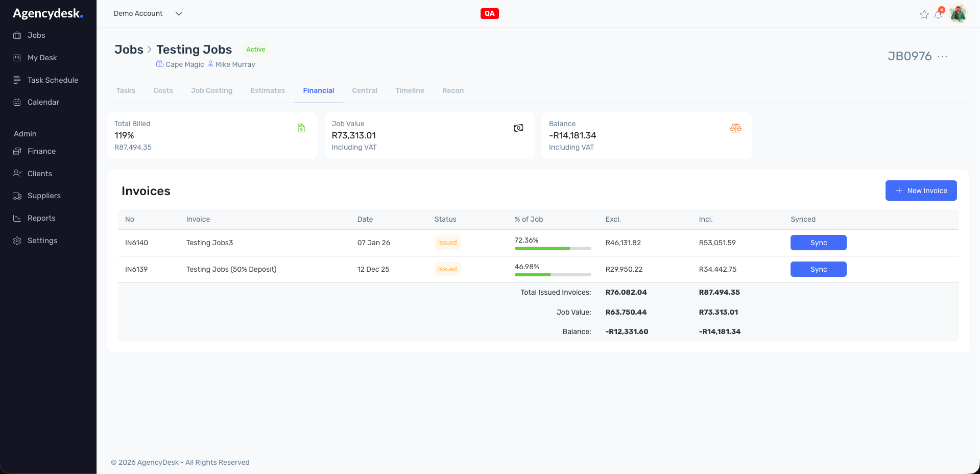Click the 72.36% job progress bar
This screenshot has width=980, height=474.
pos(553,248)
